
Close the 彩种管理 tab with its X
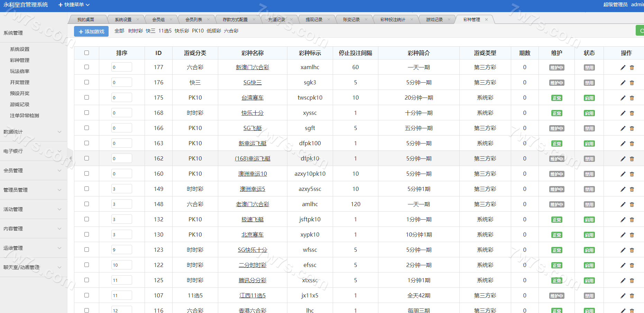(x=486, y=20)
